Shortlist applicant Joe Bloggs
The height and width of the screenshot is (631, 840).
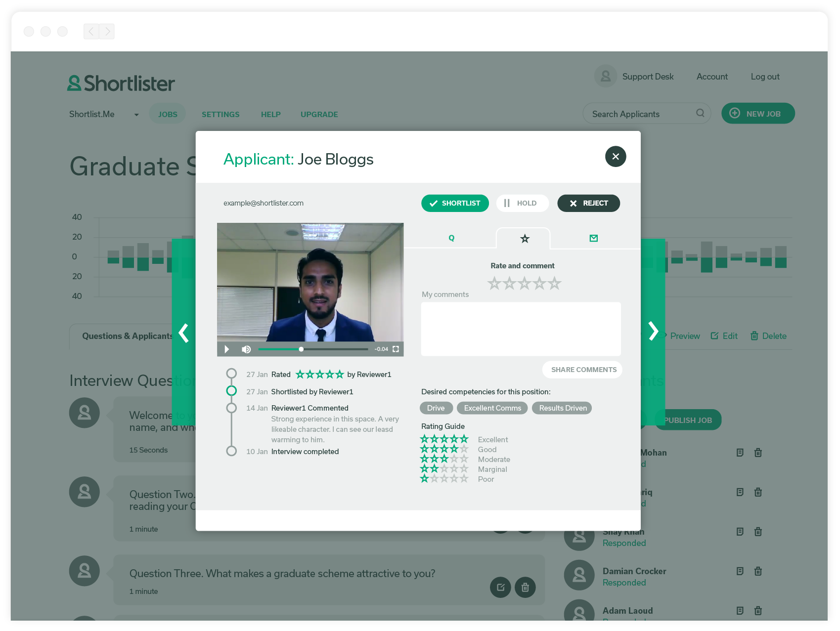click(455, 203)
